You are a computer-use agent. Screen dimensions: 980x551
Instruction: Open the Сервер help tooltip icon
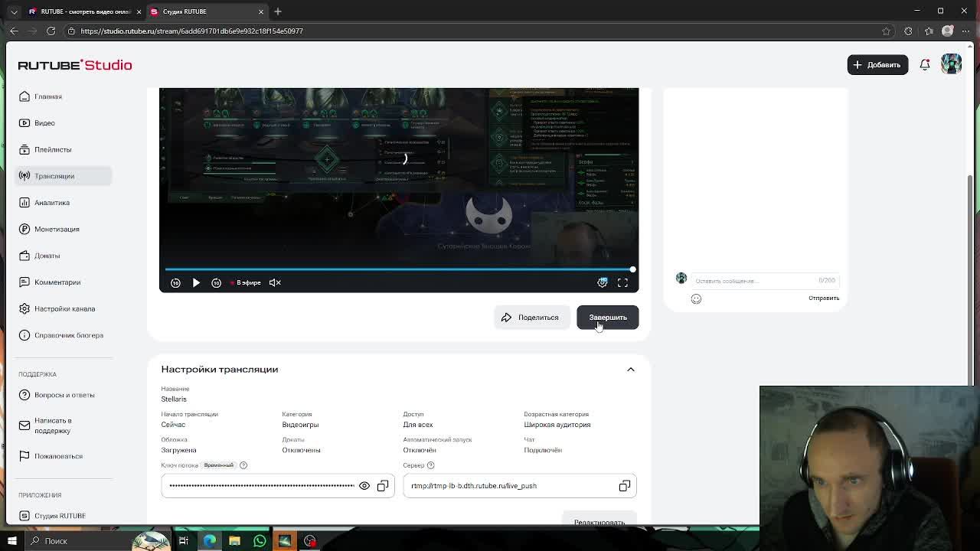click(x=430, y=465)
